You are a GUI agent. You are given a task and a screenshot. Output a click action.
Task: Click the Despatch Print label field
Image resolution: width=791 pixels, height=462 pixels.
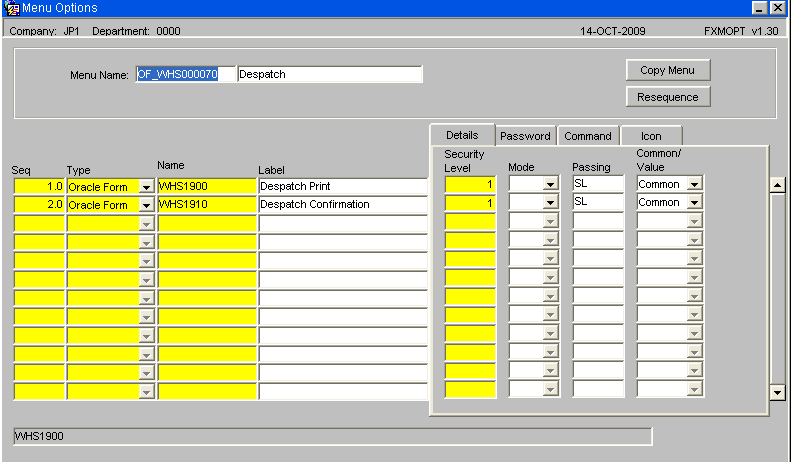click(344, 187)
